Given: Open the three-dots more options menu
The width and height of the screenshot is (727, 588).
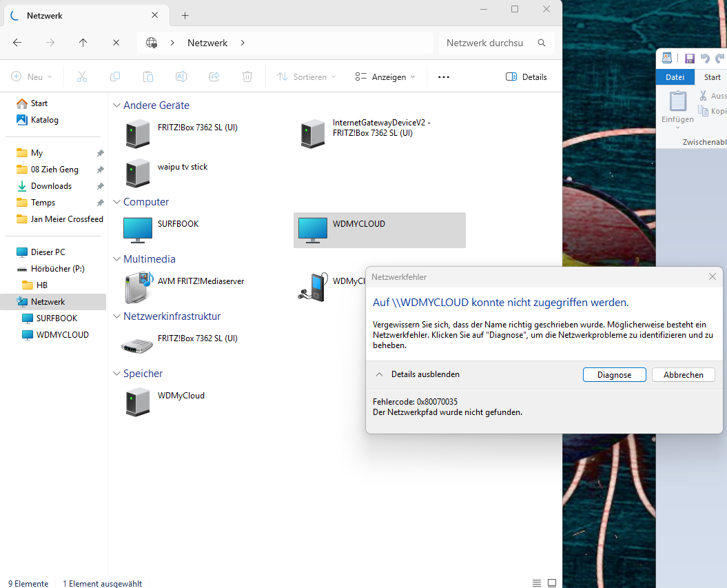Looking at the screenshot, I should (x=444, y=77).
